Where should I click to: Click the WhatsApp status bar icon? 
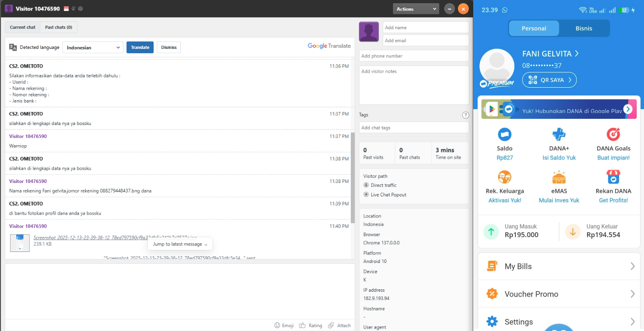point(505,10)
